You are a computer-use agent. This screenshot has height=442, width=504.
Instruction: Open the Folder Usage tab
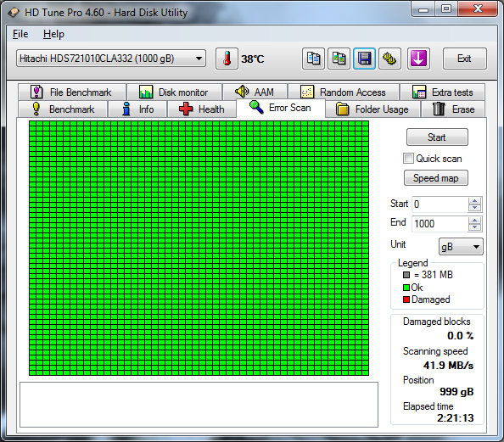pyautogui.click(x=372, y=109)
